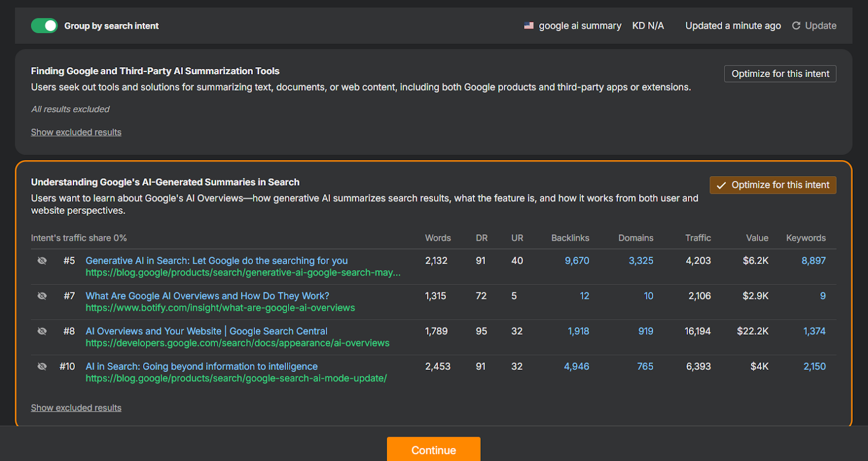Click backlinks value 4,946
The height and width of the screenshot is (461, 868).
(576, 367)
